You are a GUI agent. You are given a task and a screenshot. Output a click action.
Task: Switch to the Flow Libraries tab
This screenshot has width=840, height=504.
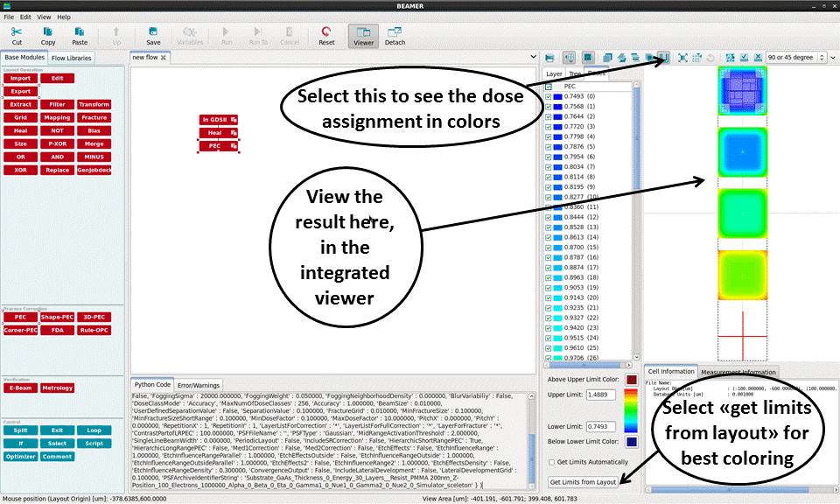(71, 58)
